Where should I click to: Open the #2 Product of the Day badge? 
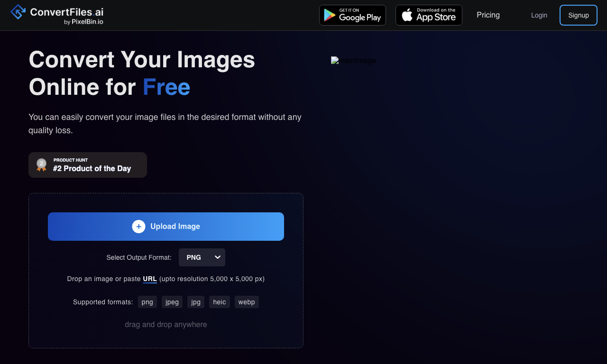click(88, 165)
